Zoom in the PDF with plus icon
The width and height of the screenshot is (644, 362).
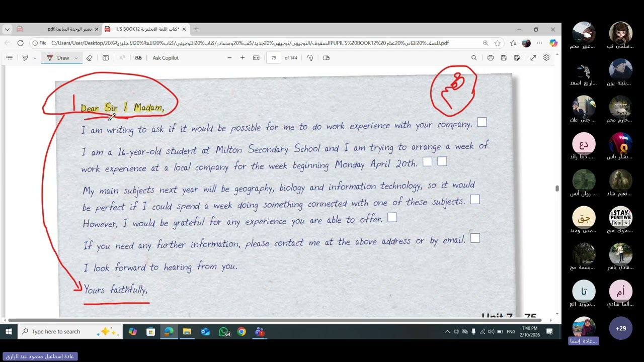point(243,58)
